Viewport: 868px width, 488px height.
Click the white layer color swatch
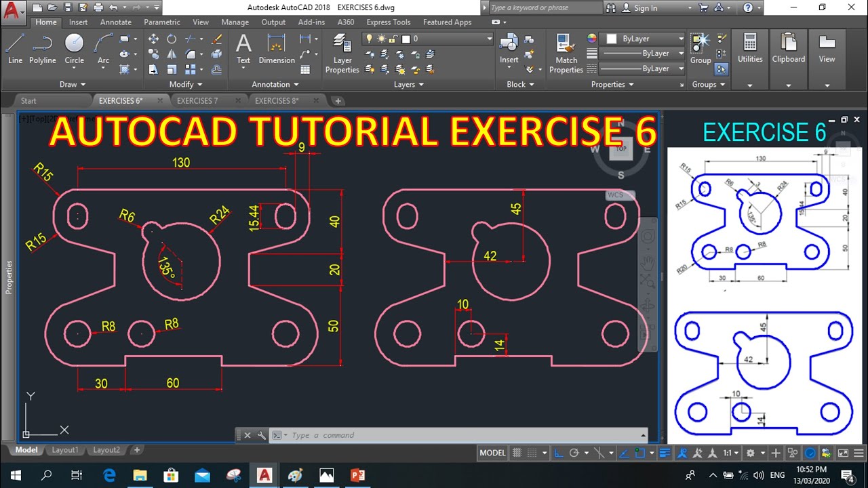406,39
